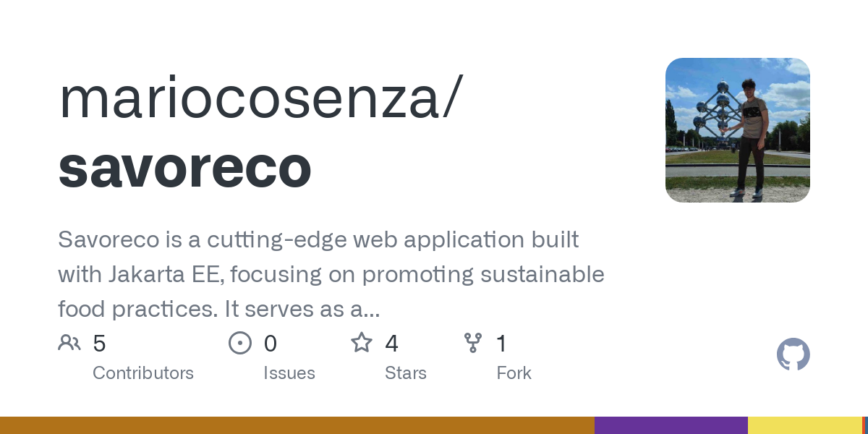Click the Stars star icon
Screen dimensions: 868x434
(362, 343)
